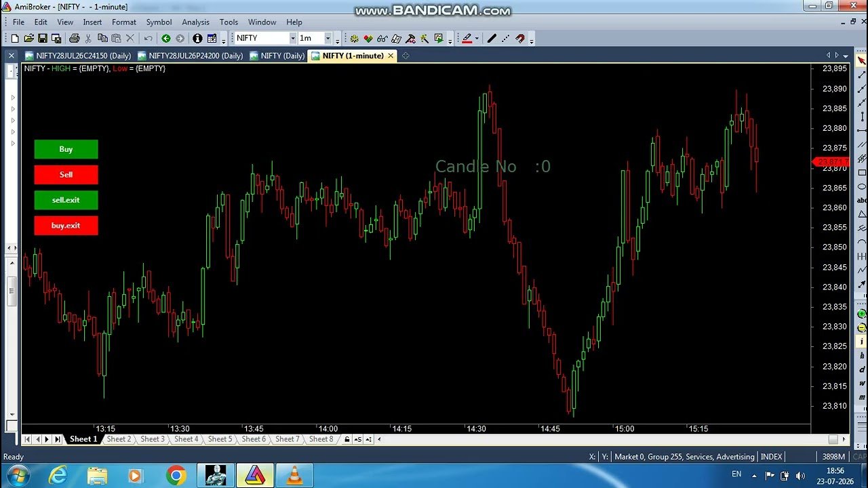
Task: Switch to NIFTY (Daily) tab
Action: [277, 56]
